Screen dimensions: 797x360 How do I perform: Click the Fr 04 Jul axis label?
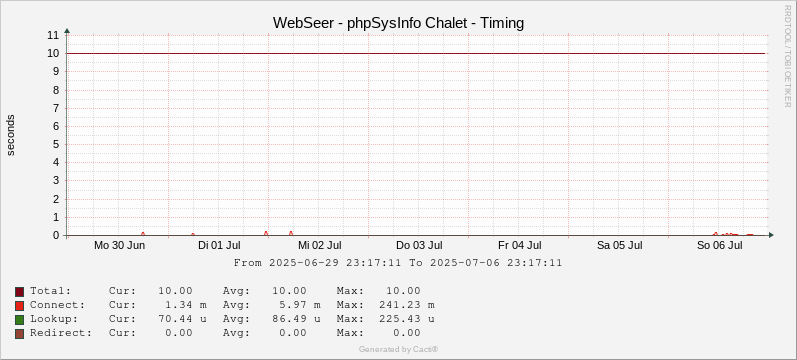(x=519, y=246)
